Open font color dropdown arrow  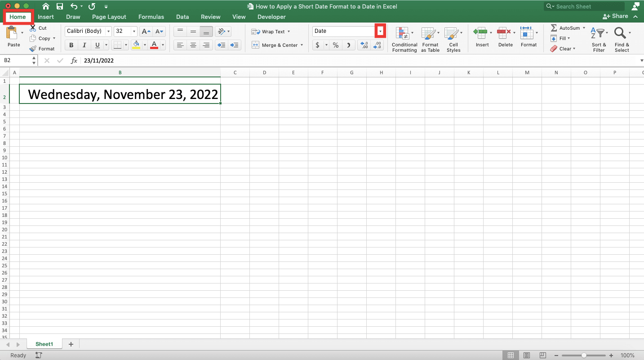tap(163, 45)
